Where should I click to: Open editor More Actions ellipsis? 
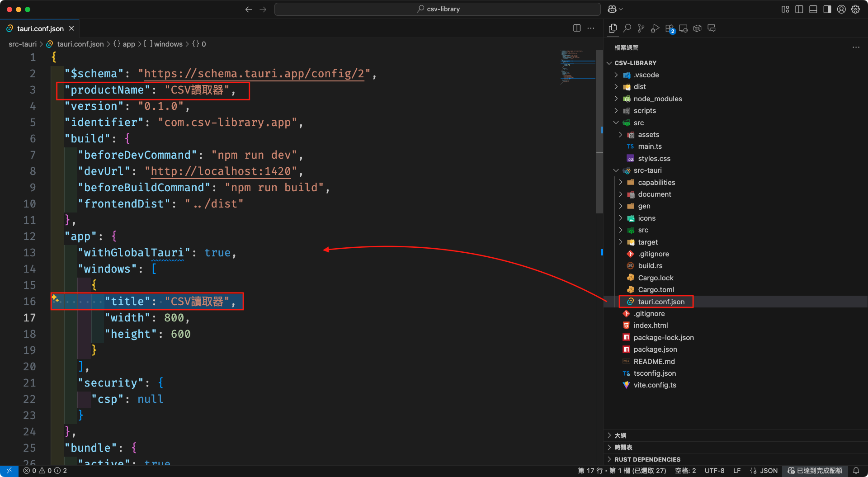pos(591,28)
